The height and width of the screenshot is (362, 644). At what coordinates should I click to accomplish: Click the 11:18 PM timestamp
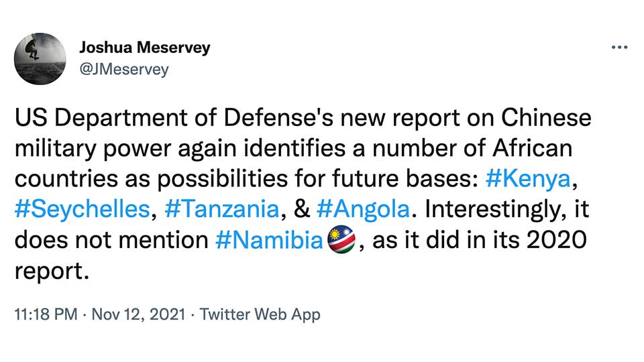[46, 314]
